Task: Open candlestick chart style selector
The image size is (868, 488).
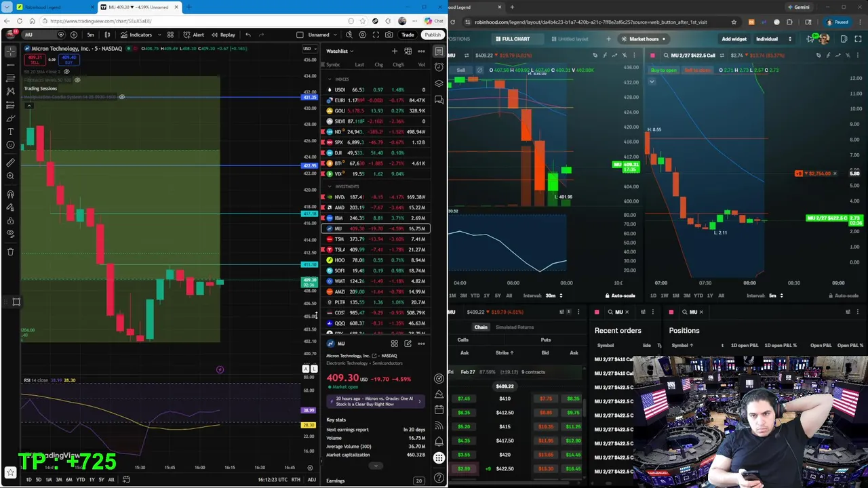Action: click(107, 35)
